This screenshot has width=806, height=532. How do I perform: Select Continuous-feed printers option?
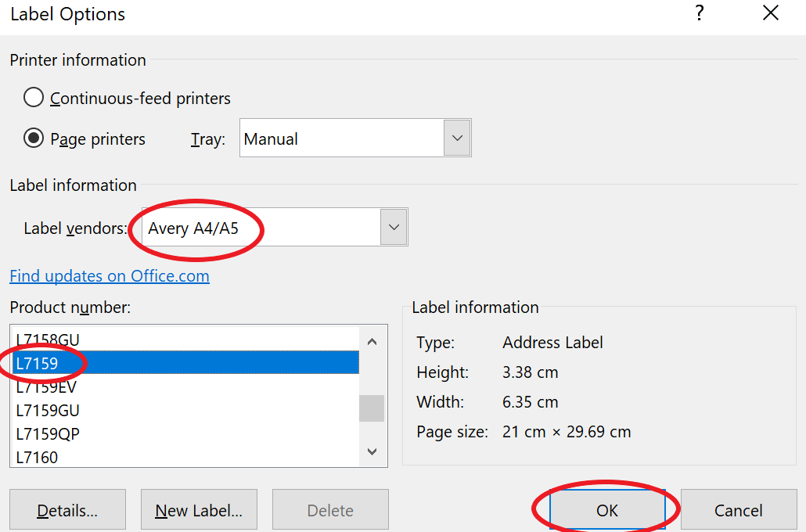pos(34,98)
